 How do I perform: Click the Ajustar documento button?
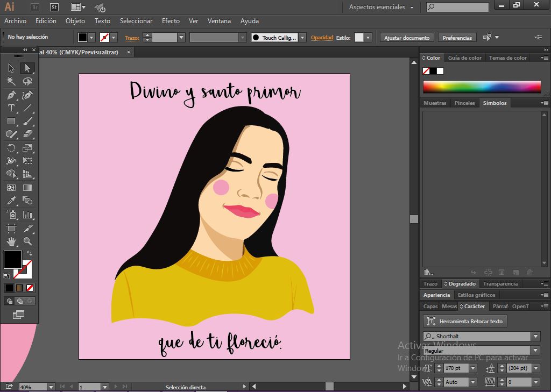pyautogui.click(x=407, y=38)
